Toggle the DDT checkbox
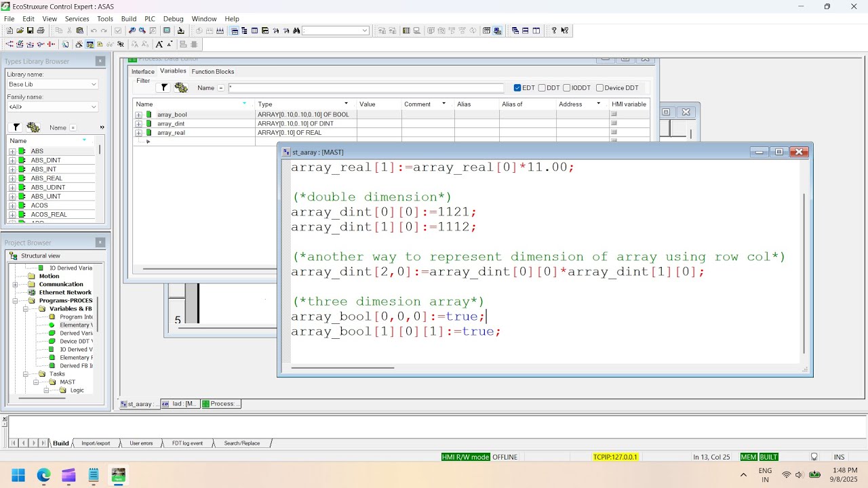 coord(542,87)
